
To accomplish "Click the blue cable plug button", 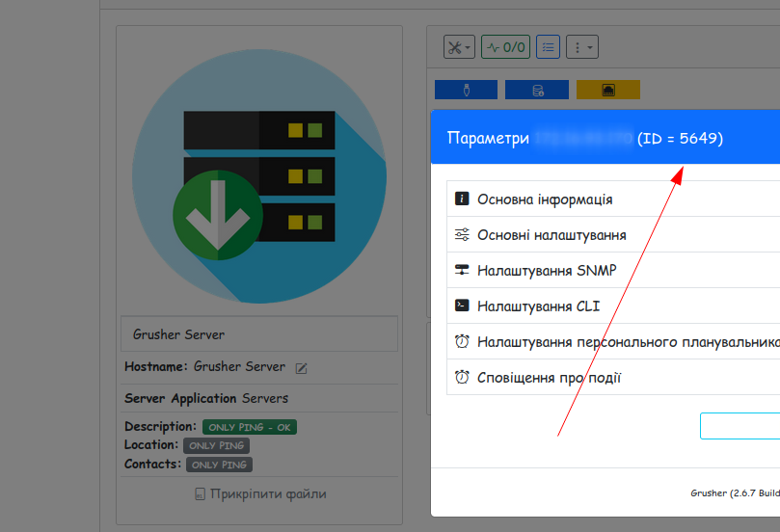I will coord(466,90).
